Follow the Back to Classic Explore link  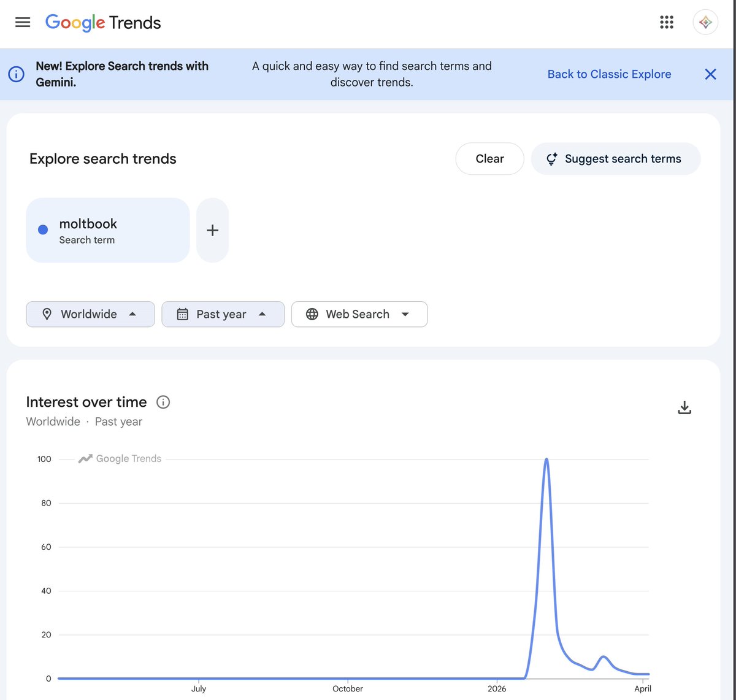click(609, 74)
